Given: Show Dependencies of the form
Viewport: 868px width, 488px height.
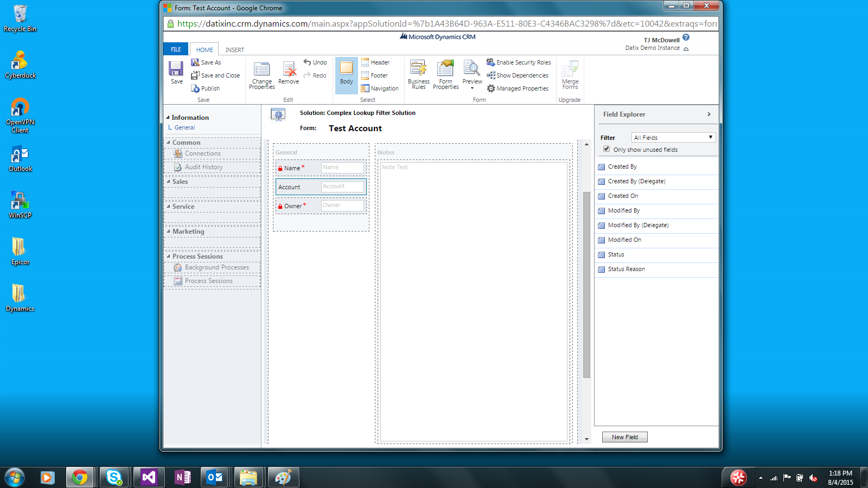Looking at the screenshot, I should point(518,75).
